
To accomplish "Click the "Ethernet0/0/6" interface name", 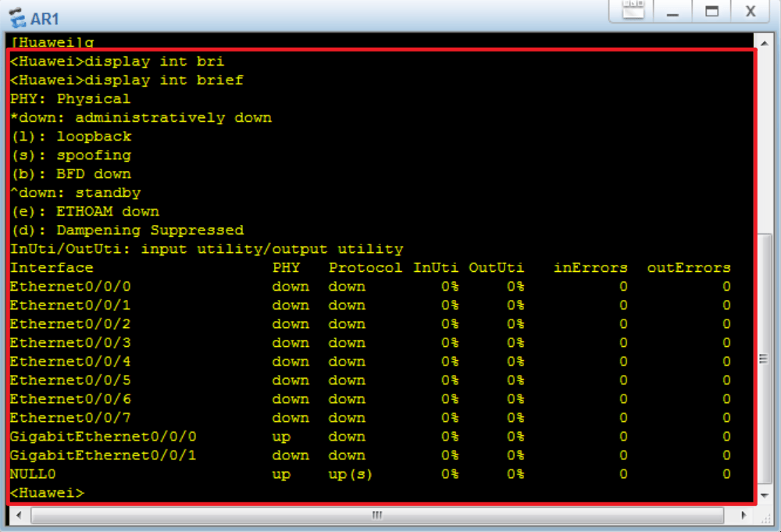I will pos(70,399).
